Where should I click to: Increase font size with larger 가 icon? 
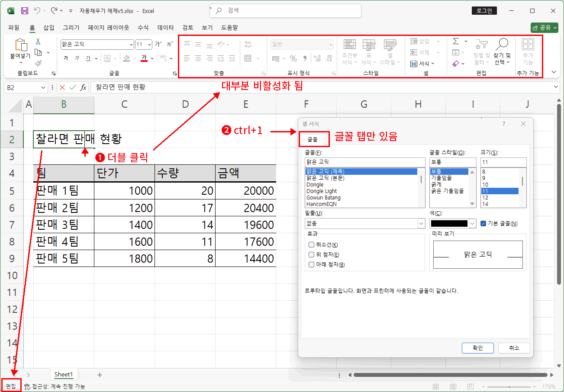pos(158,44)
